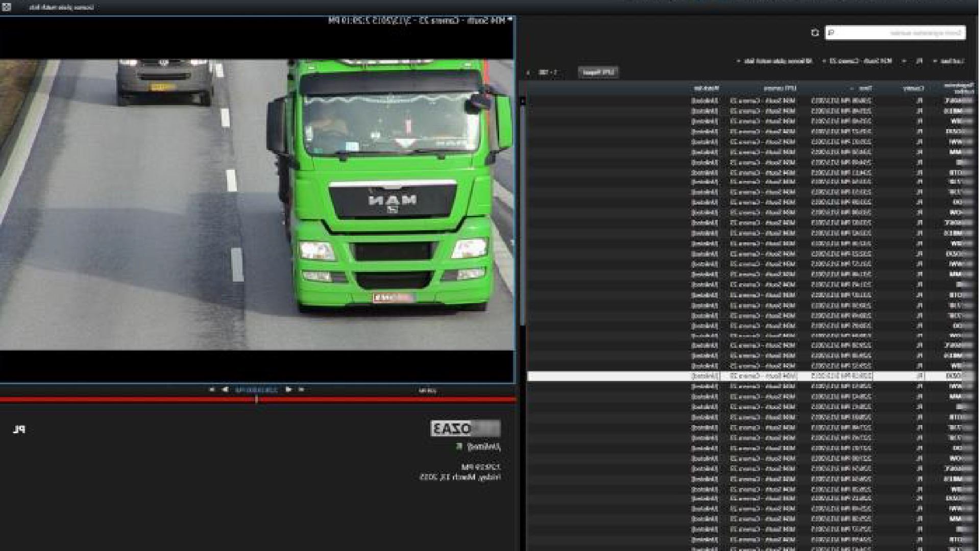The height and width of the screenshot is (551, 980).
Task: Click the playback time readout under the video
Action: tap(256, 390)
